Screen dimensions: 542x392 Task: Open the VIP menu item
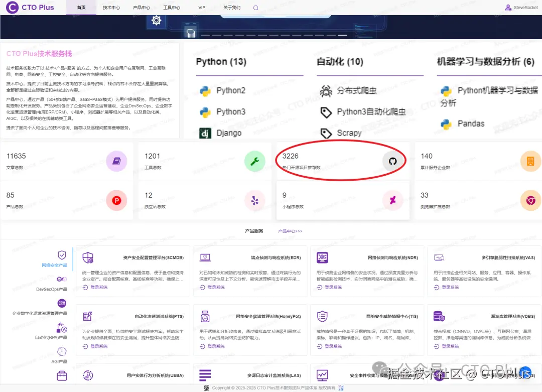click(x=202, y=8)
